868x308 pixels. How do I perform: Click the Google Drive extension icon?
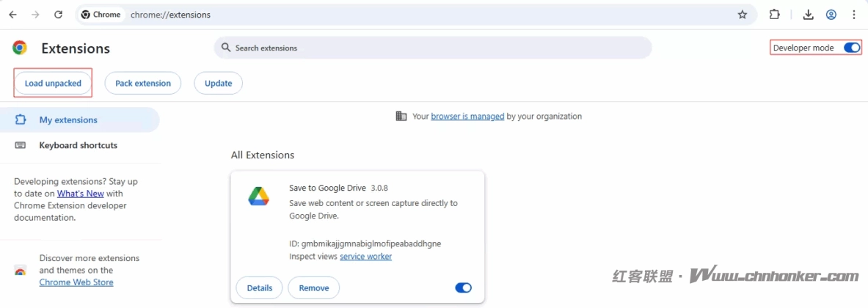tap(258, 197)
